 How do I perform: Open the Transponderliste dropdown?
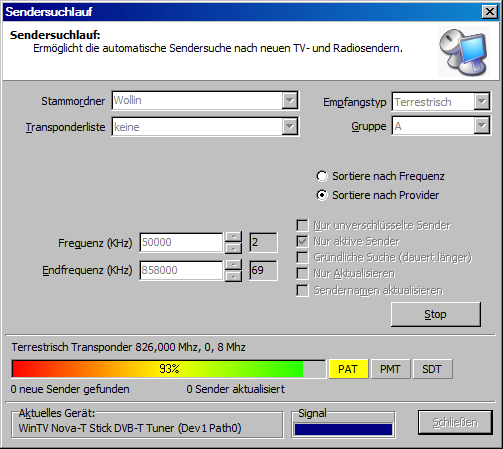290,127
